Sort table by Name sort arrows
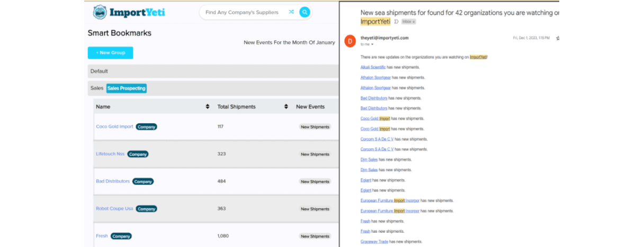 pos(208,107)
